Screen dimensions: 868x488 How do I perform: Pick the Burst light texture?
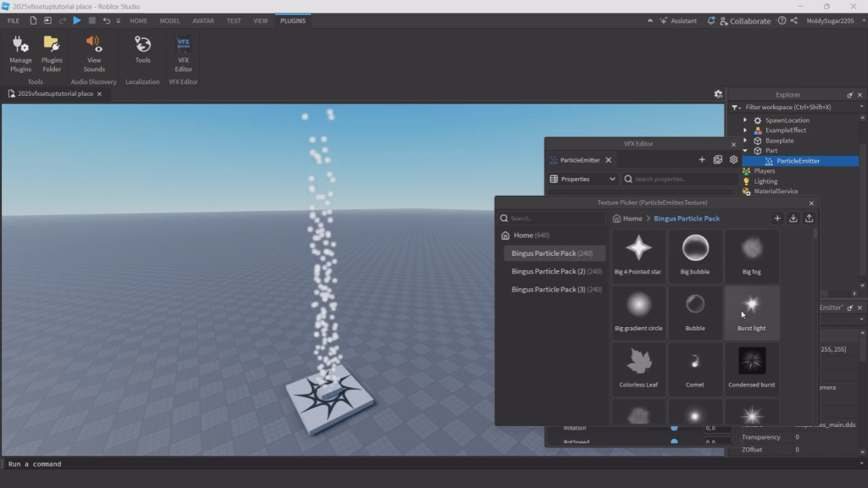pos(752,313)
